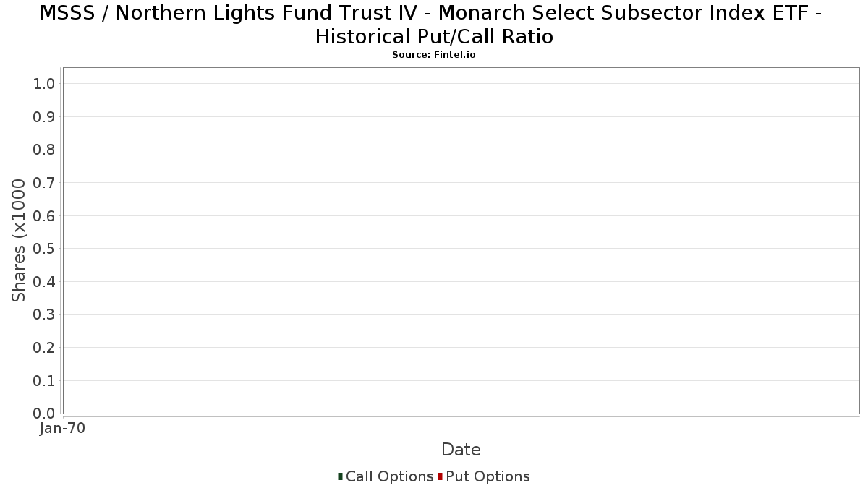
Task: Toggle the Put Options legend label
Action: pyautogui.click(x=488, y=476)
